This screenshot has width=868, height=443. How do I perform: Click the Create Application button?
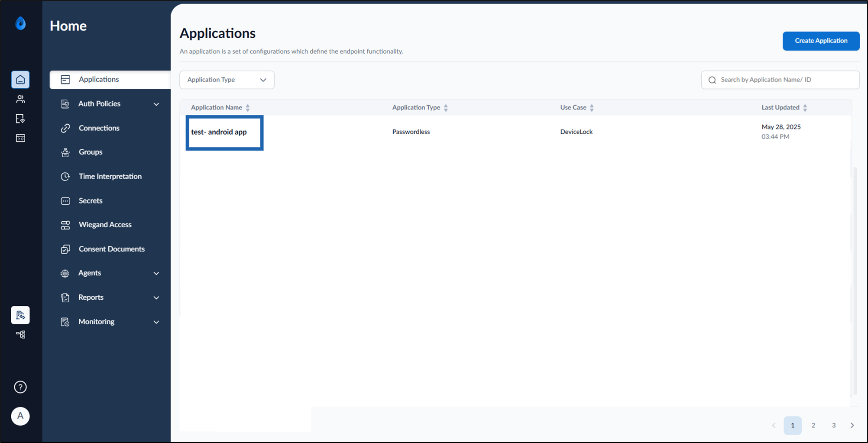pos(821,41)
